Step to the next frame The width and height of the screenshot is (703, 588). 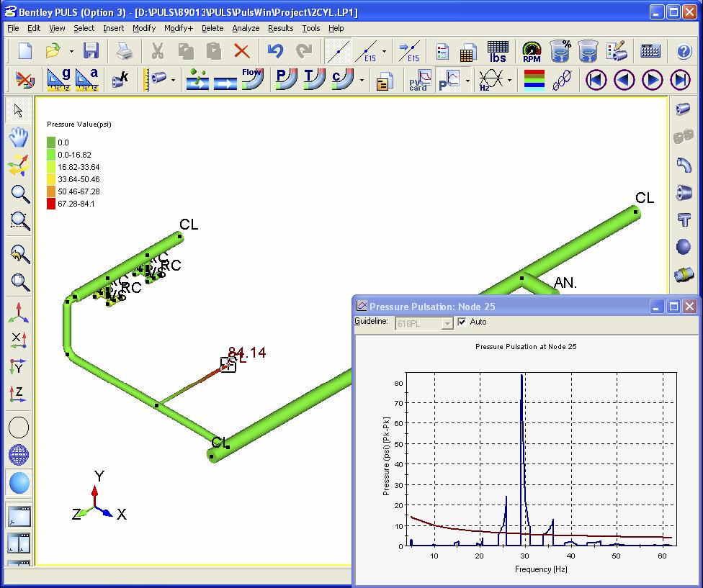pos(653,80)
